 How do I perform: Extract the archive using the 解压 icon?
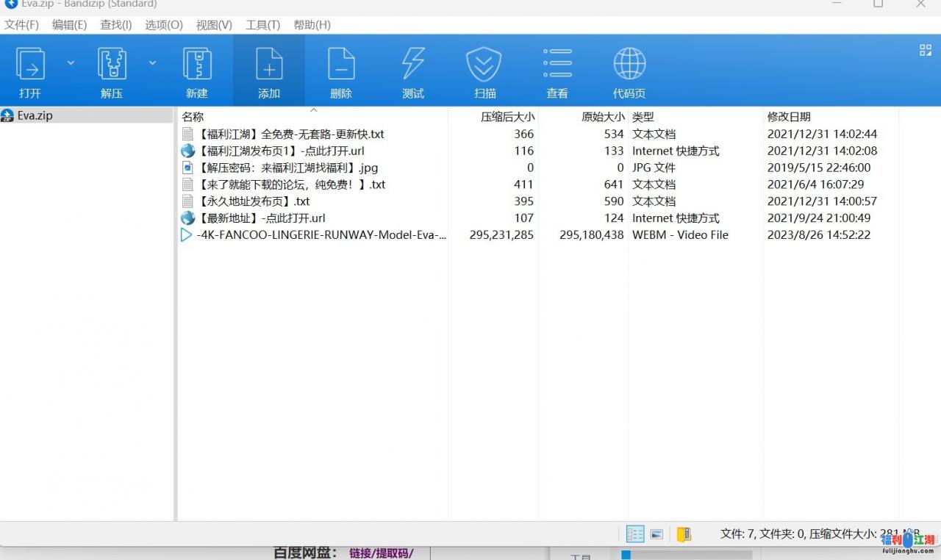[x=111, y=70]
